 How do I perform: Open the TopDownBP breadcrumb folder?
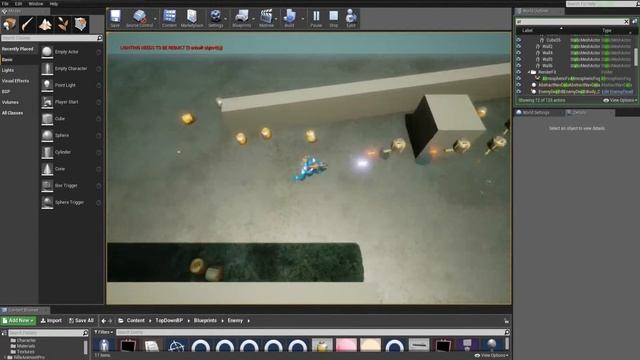pos(169,321)
